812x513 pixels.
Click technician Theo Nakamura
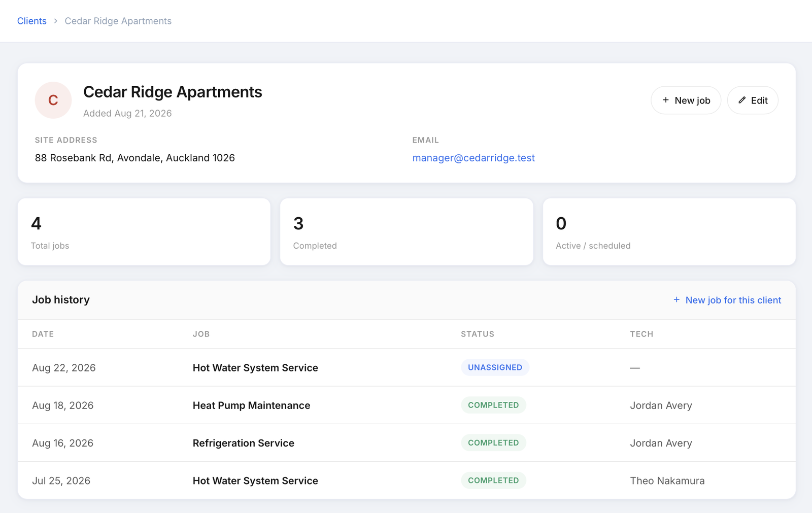[x=667, y=481]
